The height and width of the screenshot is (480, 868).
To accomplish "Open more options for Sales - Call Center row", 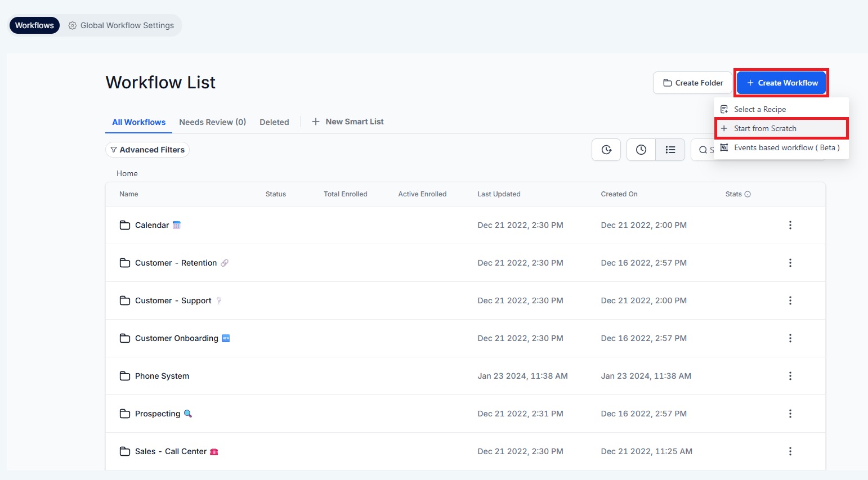I will coord(790,451).
